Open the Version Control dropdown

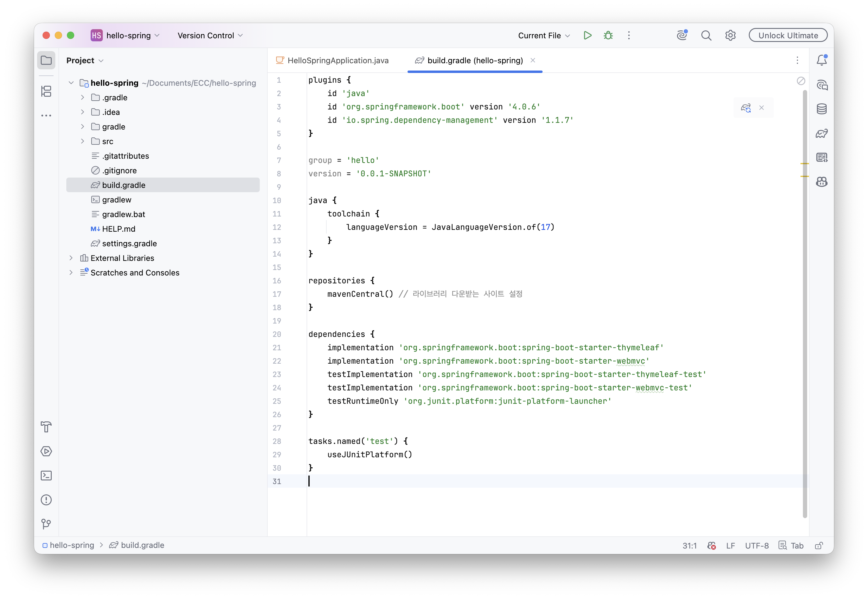[210, 35]
